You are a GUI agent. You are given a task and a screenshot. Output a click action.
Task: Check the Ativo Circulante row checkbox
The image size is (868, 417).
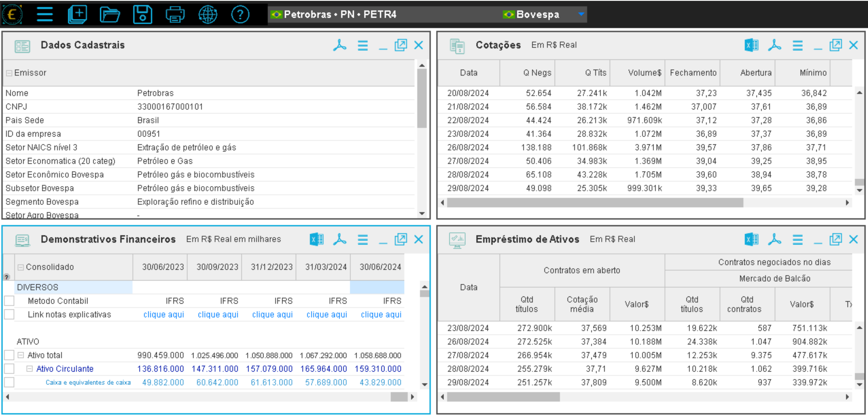[9, 369]
